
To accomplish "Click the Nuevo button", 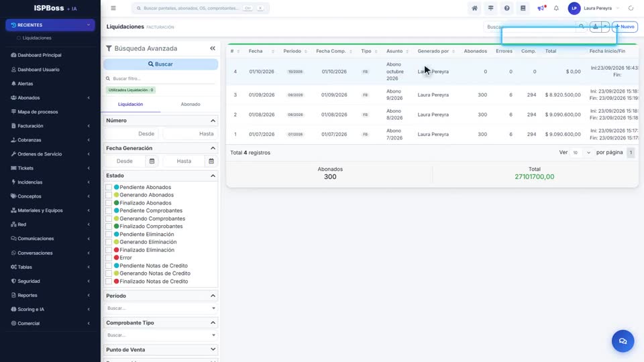I will pyautogui.click(x=625, y=27).
